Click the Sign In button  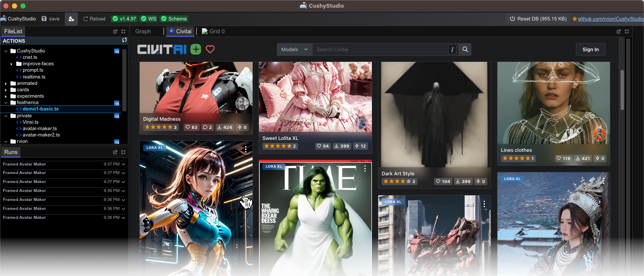[x=590, y=49]
